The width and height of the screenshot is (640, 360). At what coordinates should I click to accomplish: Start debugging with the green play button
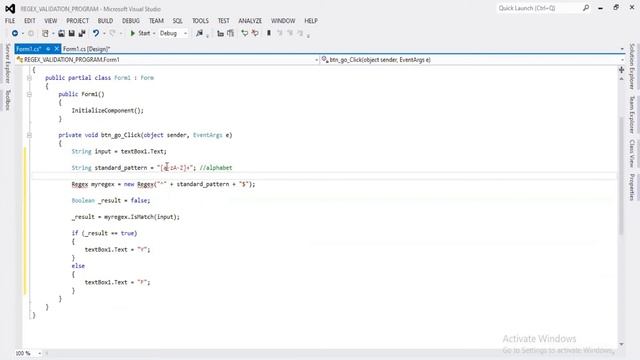132,33
